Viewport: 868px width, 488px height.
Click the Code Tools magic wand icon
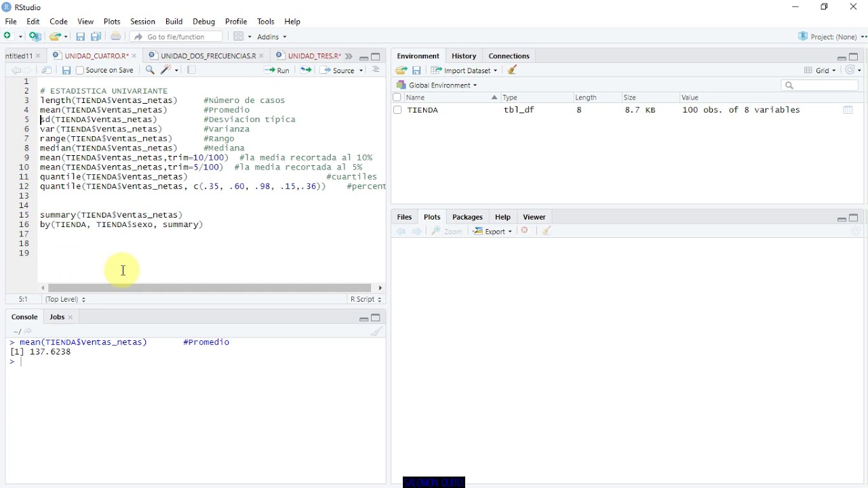[x=165, y=70]
